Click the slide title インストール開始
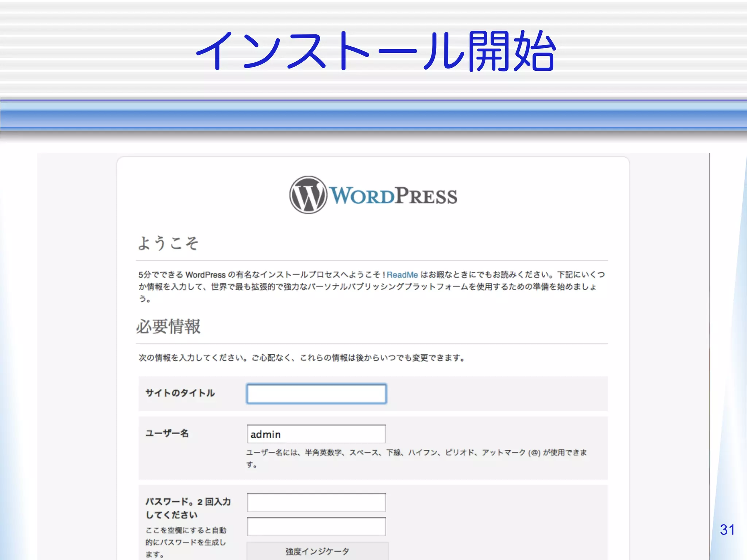This screenshot has height=560, width=747. tap(376, 51)
